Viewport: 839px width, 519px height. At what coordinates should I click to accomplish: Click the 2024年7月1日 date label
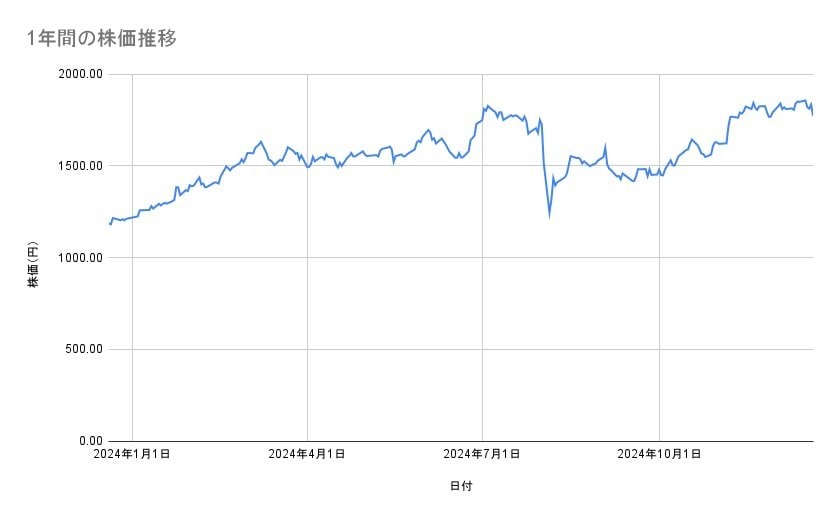482,454
